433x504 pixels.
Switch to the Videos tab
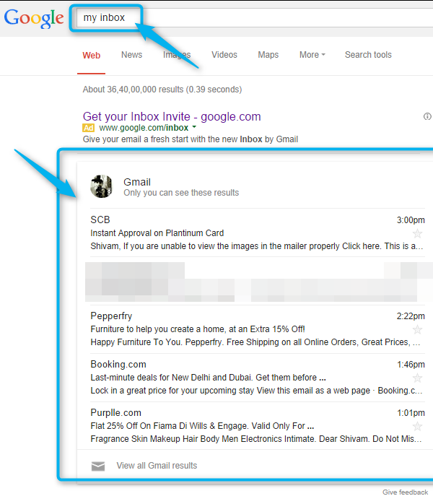[224, 55]
